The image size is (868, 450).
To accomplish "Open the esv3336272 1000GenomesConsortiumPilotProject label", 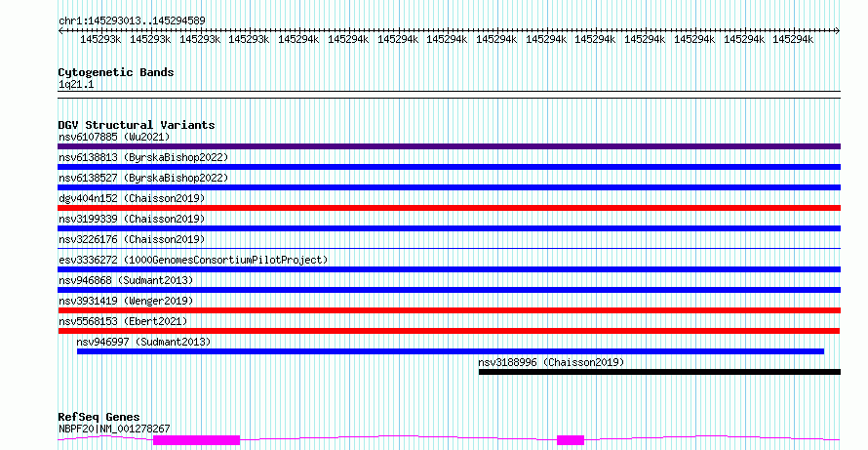I will pos(193,260).
